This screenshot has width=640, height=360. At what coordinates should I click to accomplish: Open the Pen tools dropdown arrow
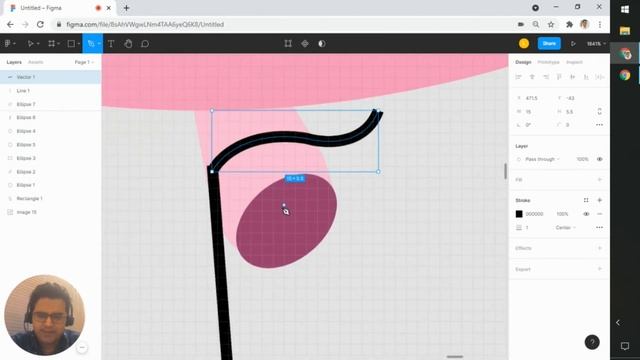(x=99, y=44)
